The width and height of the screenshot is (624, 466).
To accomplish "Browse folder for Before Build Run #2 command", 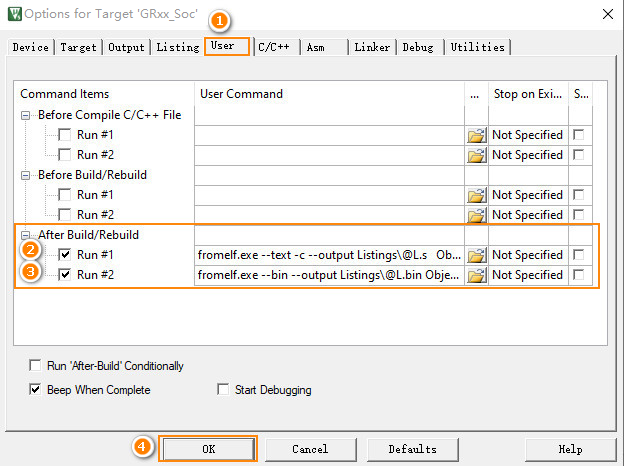I will pyautogui.click(x=476, y=215).
